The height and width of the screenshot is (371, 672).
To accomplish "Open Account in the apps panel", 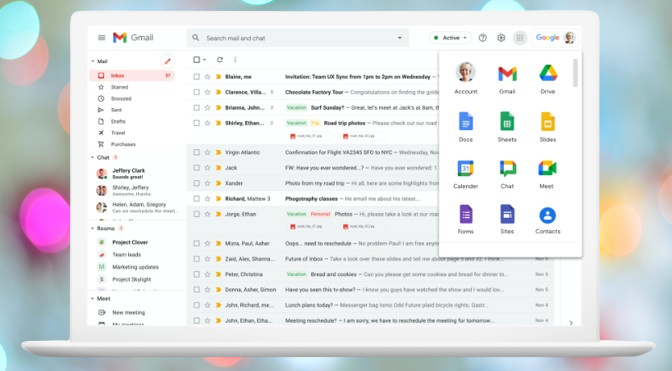I will 466,78.
